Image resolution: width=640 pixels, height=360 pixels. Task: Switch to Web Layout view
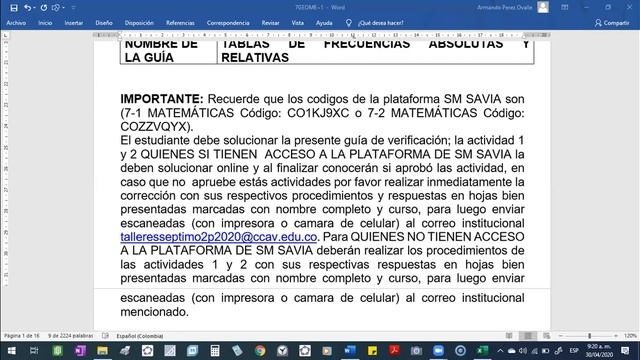pos(547,336)
